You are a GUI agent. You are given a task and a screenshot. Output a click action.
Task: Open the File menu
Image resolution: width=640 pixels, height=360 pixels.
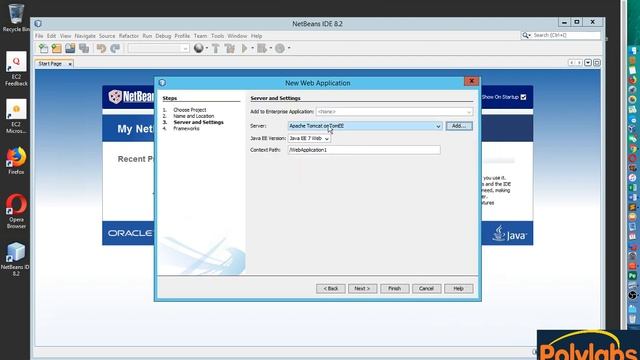click(x=39, y=36)
